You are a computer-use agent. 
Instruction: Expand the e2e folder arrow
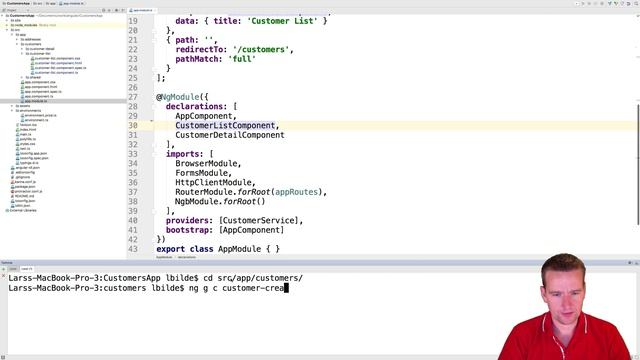[7, 20]
